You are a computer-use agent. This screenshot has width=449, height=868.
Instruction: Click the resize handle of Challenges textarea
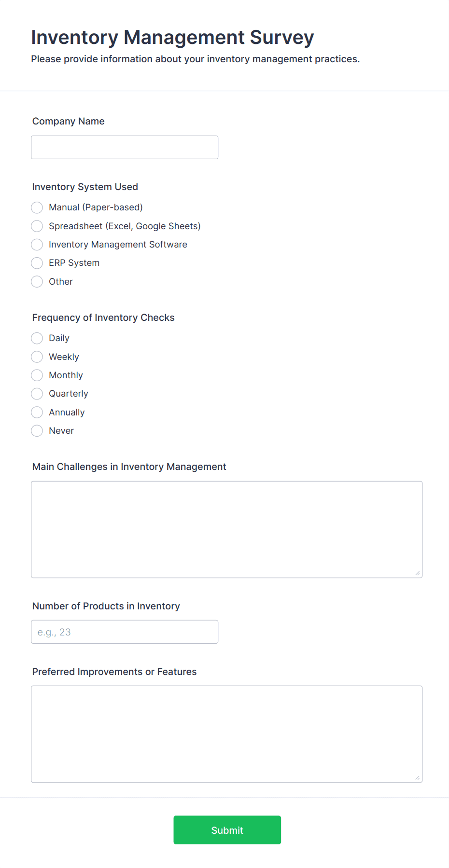[417, 573]
